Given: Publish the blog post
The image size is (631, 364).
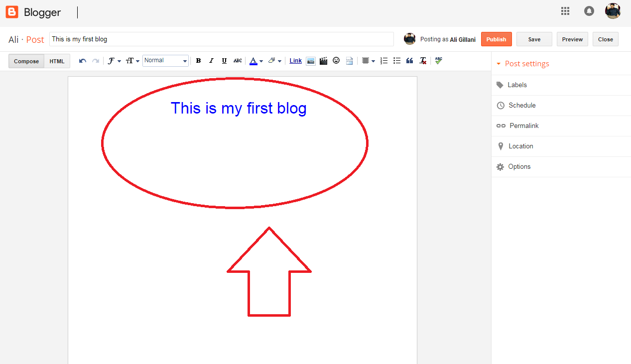Looking at the screenshot, I should click(x=496, y=39).
